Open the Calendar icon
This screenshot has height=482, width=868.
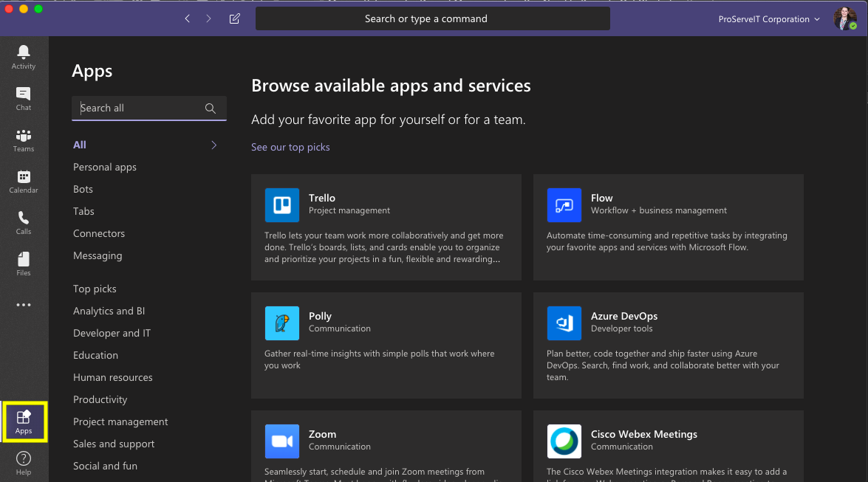pos(23,181)
